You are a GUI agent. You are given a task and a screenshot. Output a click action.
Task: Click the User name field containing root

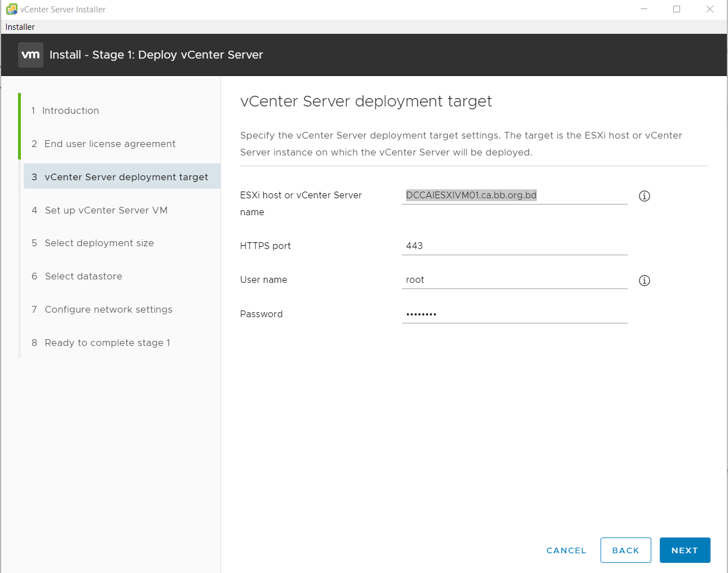514,279
